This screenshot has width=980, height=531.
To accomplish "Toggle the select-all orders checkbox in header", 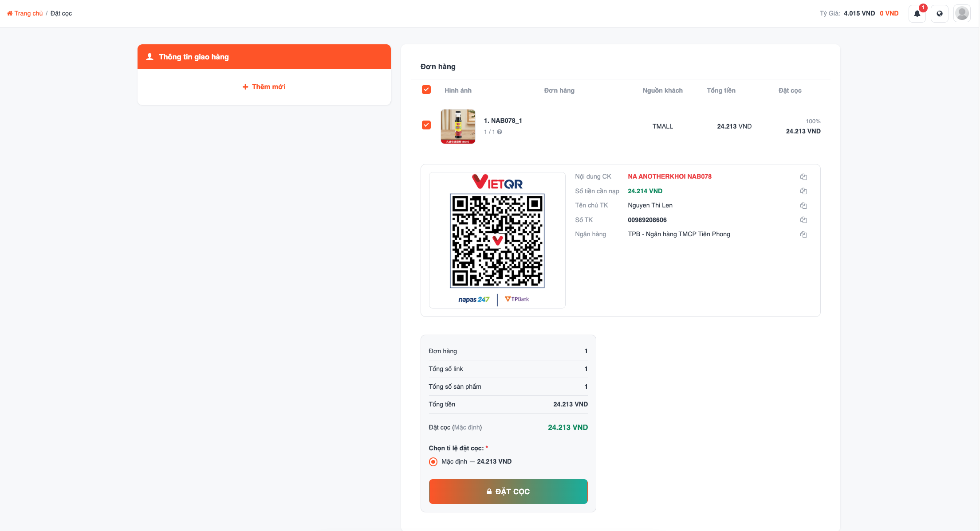I will 426,90.
